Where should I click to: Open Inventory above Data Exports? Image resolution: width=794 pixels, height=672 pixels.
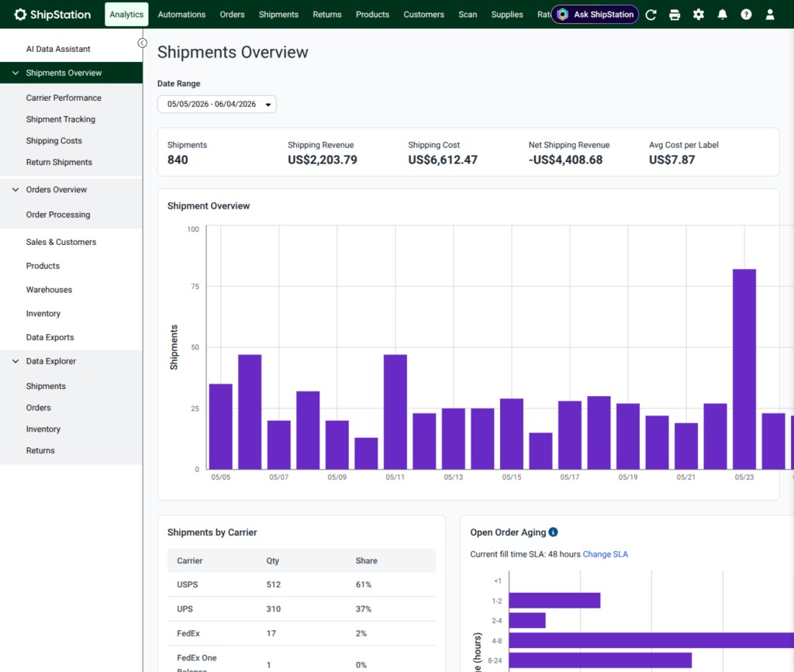pos(43,313)
